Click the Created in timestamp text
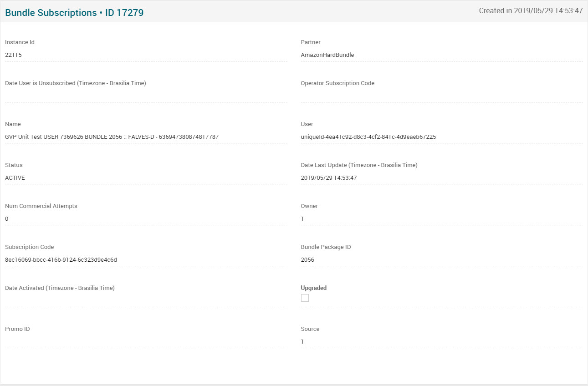 [531, 11]
